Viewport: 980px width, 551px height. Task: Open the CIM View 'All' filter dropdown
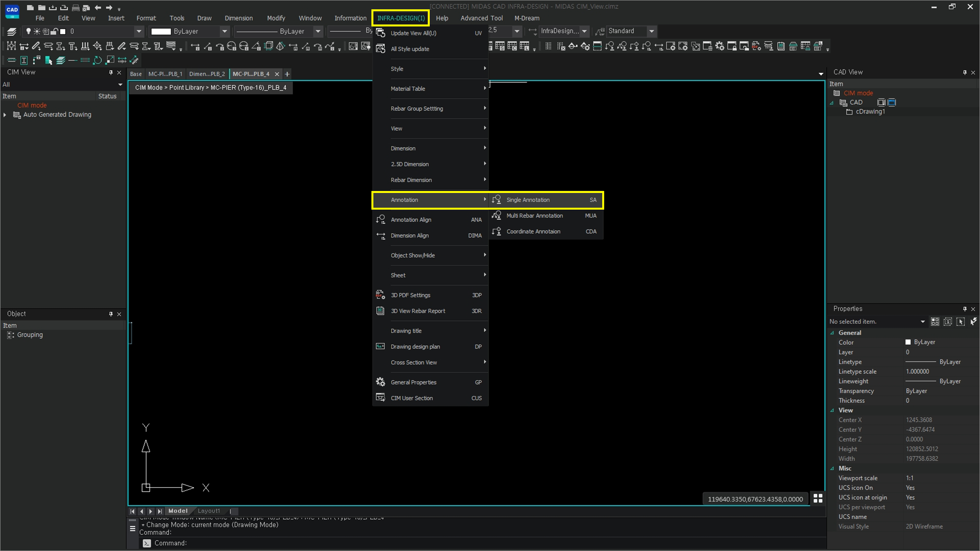120,85
